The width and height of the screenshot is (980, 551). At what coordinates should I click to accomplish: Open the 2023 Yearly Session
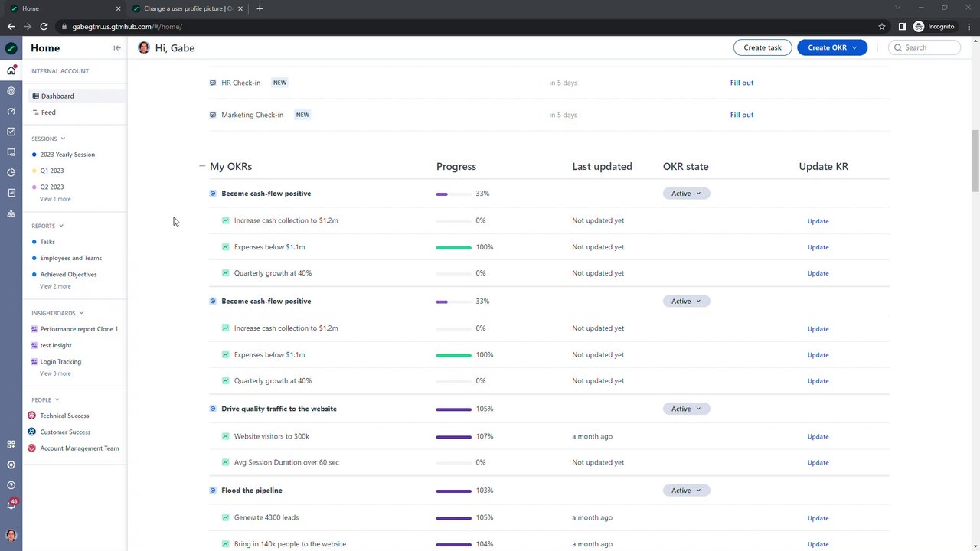tap(67, 155)
